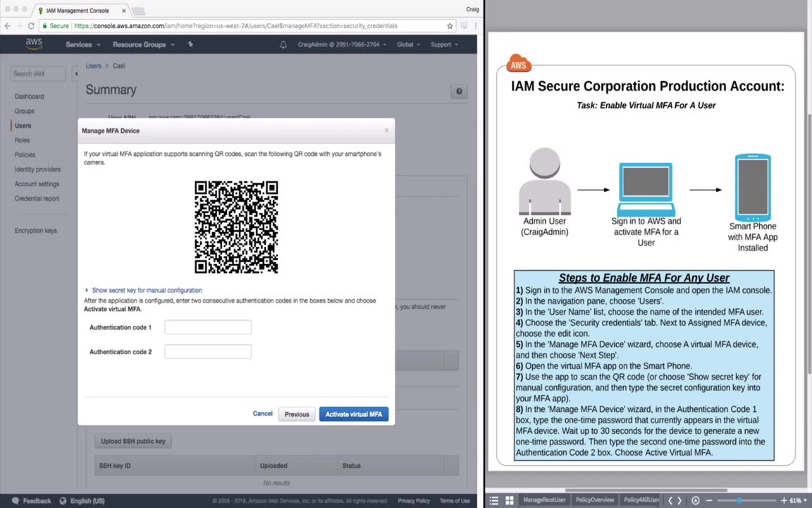This screenshot has width=812, height=508.
Task: Click the Feedback speech bubble icon
Action: click(x=16, y=501)
